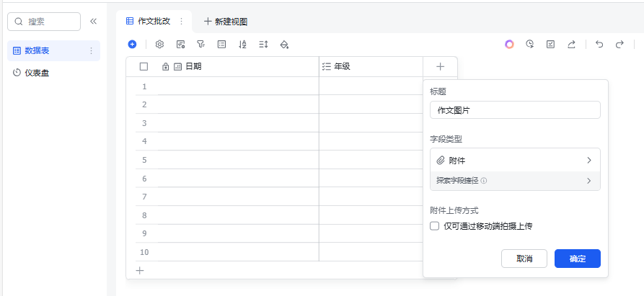Click the info icon beside 探索字段捷径

coord(484,180)
